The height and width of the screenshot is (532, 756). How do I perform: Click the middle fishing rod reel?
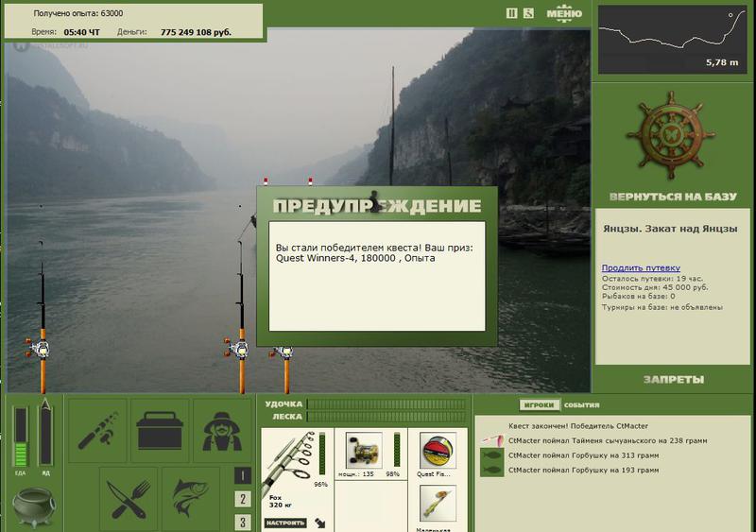[x=237, y=348]
